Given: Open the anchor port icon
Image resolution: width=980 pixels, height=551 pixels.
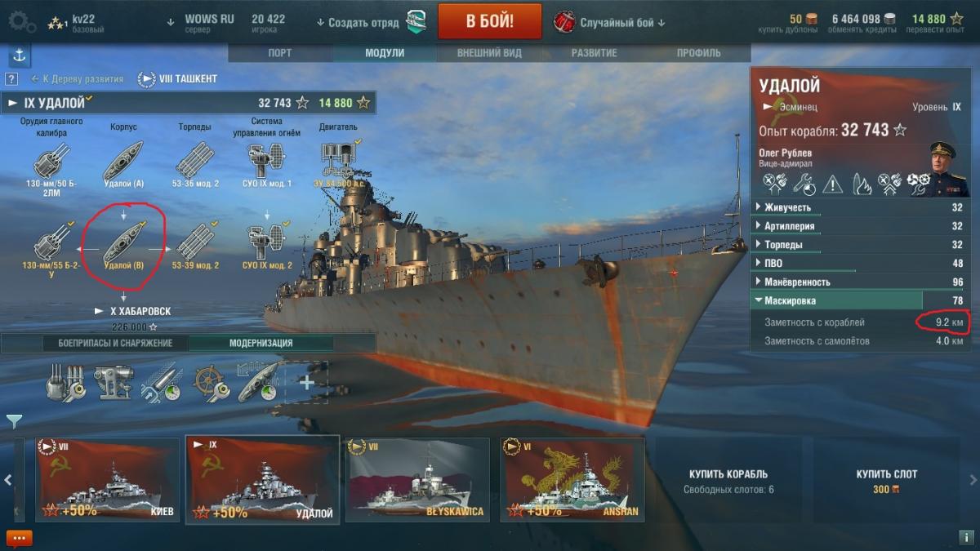Looking at the screenshot, I should point(20,56).
